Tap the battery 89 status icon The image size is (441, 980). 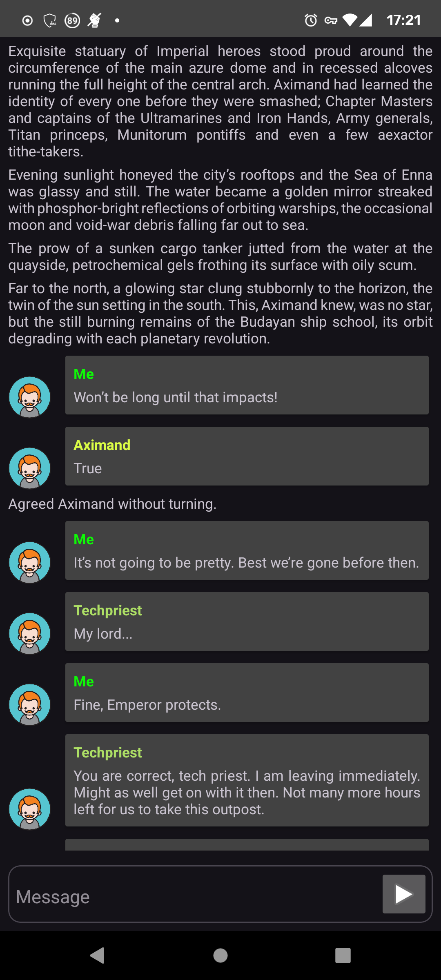[x=72, y=20]
